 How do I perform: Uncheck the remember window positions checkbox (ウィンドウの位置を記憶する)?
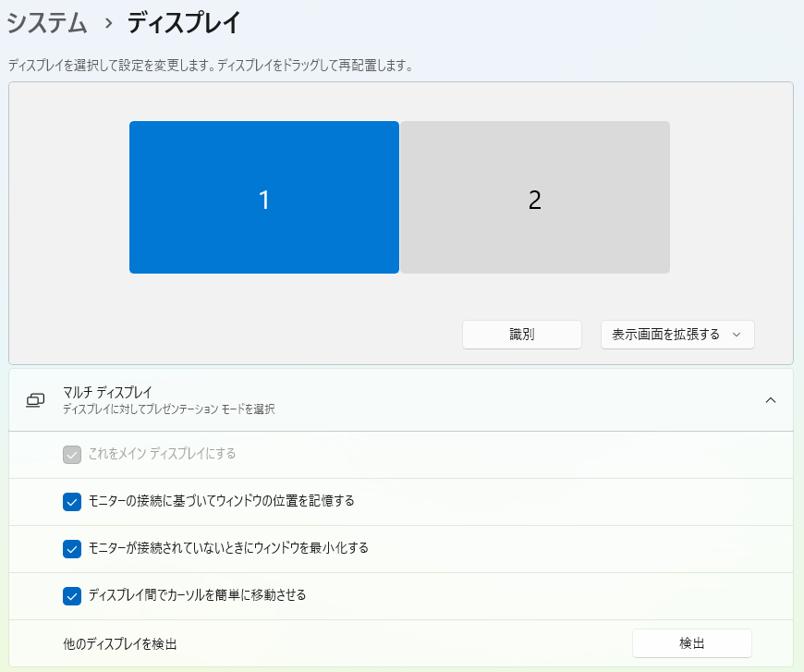coord(72,502)
